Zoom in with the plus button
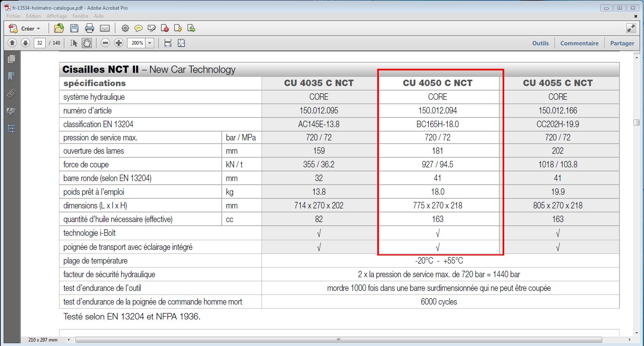The width and height of the screenshot is (644, 346). (x=119, y=43)
